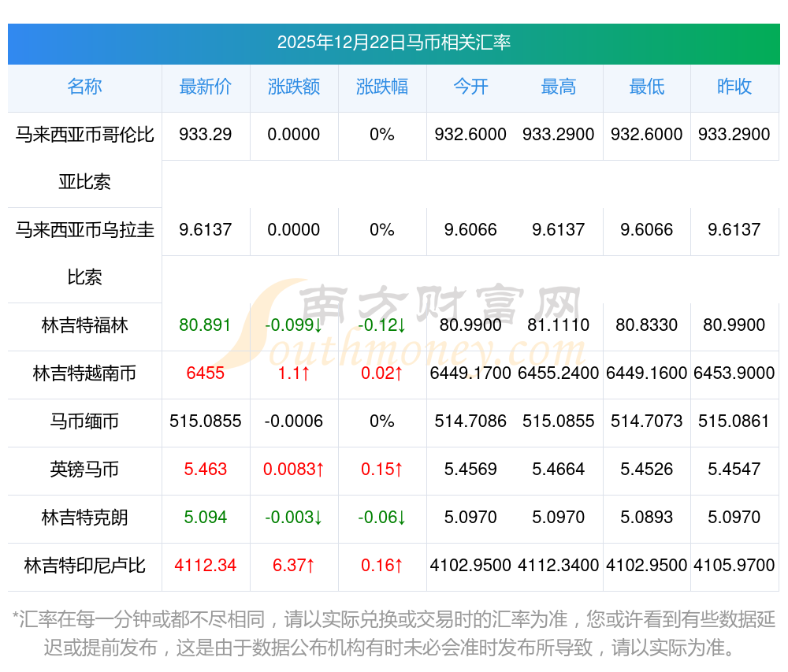Select the 英镑马币 row name
This screenshot has width=788, height=672.
84,470
